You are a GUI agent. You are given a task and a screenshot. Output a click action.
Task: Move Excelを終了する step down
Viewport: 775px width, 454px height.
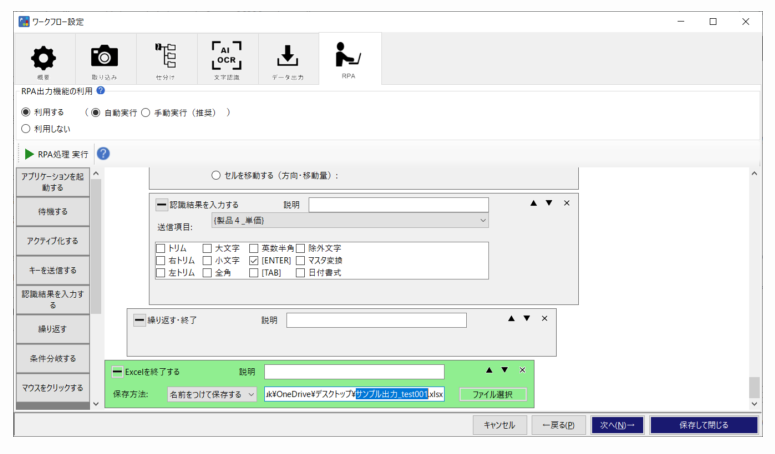click(504, 370)
